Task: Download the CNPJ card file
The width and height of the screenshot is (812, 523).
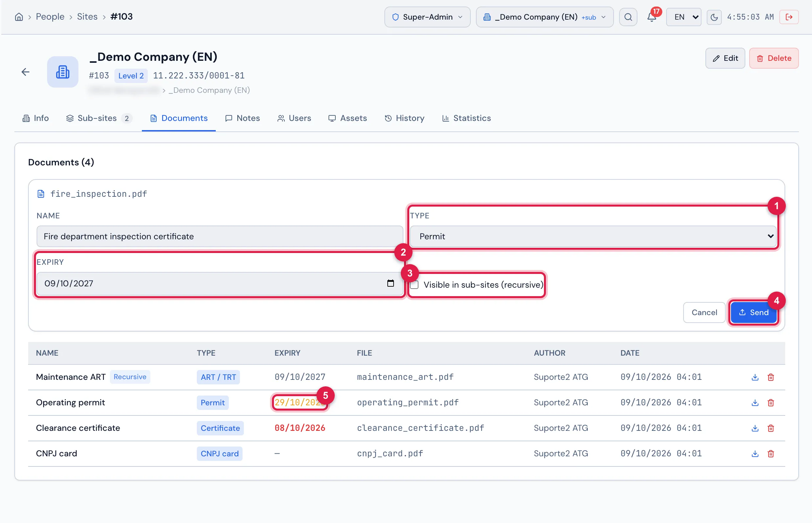Action: 754,454
